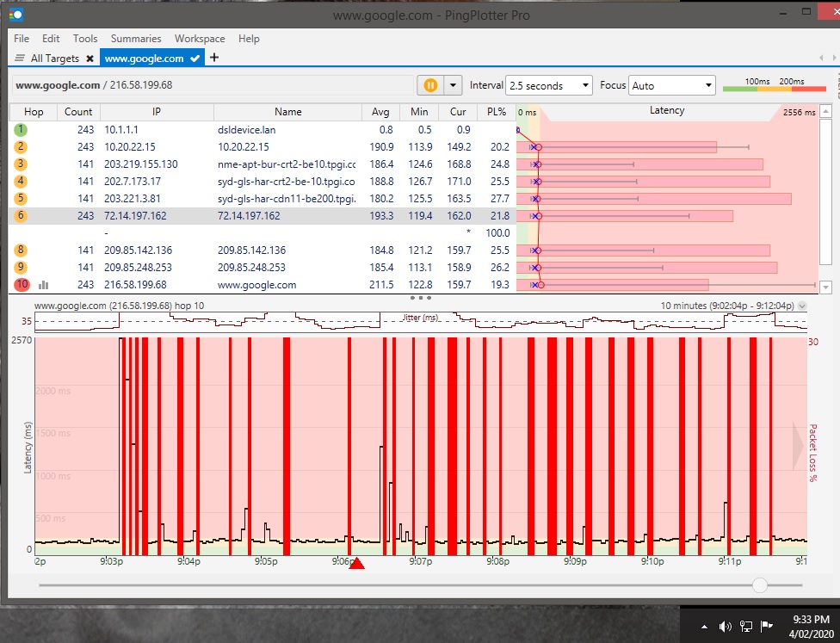Click the timeline zoom slider handle
840x643 pixels.
(x=759, y=585)
